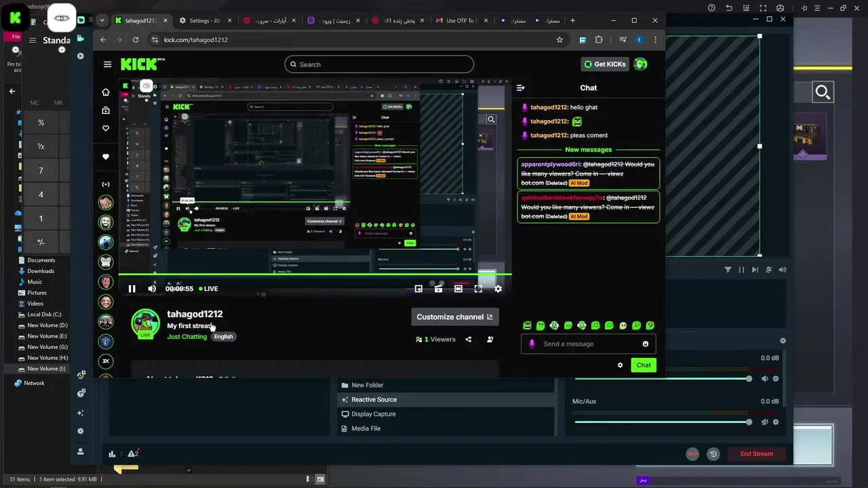Viewport: 868px width, 488px height.
Task: Unmute the Mic/Aux source in mixer
Action: [x=765, y=422]
